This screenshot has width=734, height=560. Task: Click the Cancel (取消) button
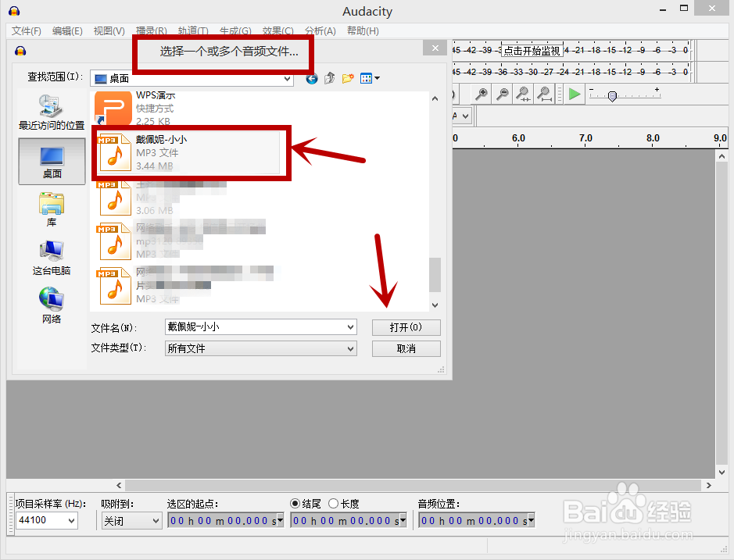click(x=406, y=348)
